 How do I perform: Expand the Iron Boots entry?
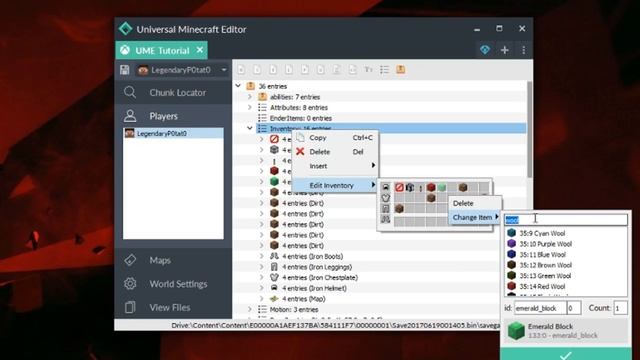[262, 256]
